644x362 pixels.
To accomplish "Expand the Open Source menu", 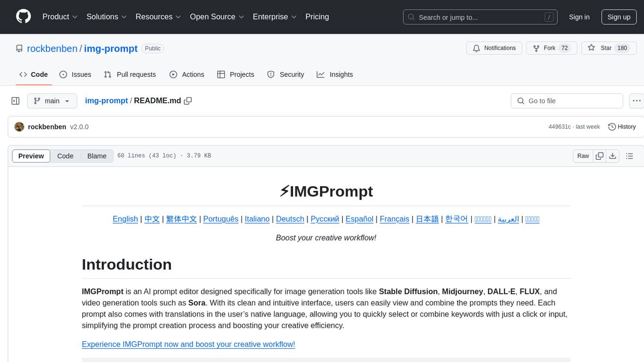I will [x=217, y=17].
